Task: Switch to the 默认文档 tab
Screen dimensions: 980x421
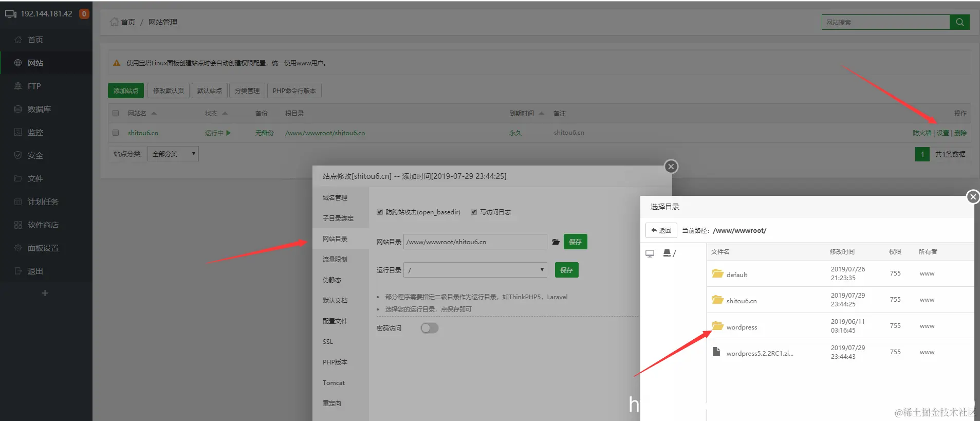Action: click(341, 300)
